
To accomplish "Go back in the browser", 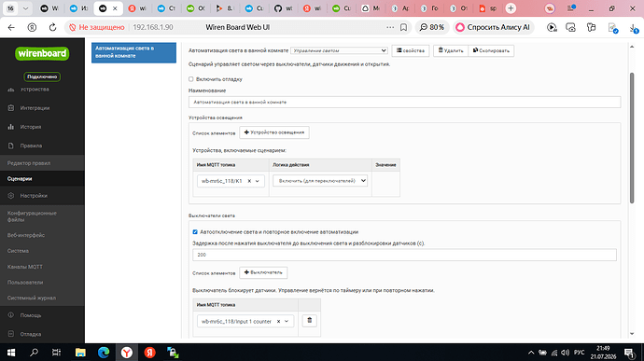I will click(x=11, y=27).
